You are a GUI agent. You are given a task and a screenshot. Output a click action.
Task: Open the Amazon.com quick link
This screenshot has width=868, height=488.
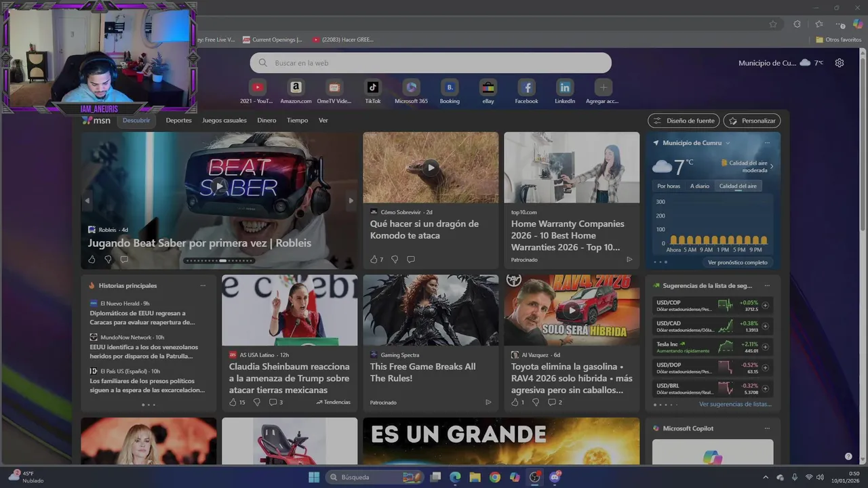point(296,87)
